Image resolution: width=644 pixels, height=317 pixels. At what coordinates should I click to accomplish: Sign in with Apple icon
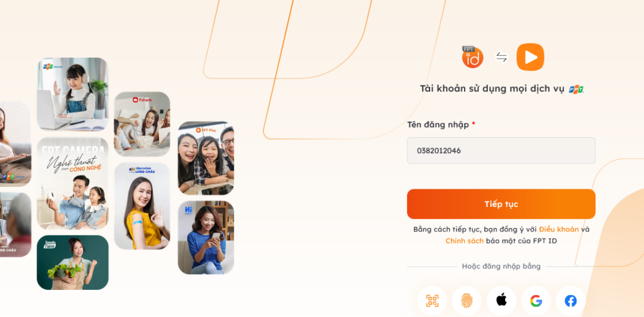coord(501,301)
